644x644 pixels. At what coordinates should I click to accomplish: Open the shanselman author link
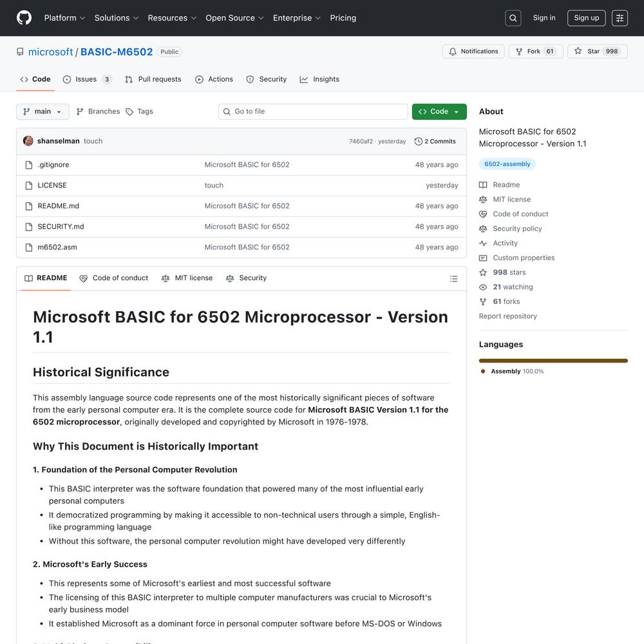coord(59,141)
